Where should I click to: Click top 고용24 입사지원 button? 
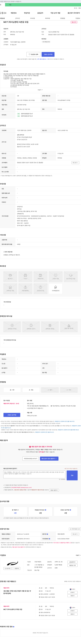[x=48, y=54]
